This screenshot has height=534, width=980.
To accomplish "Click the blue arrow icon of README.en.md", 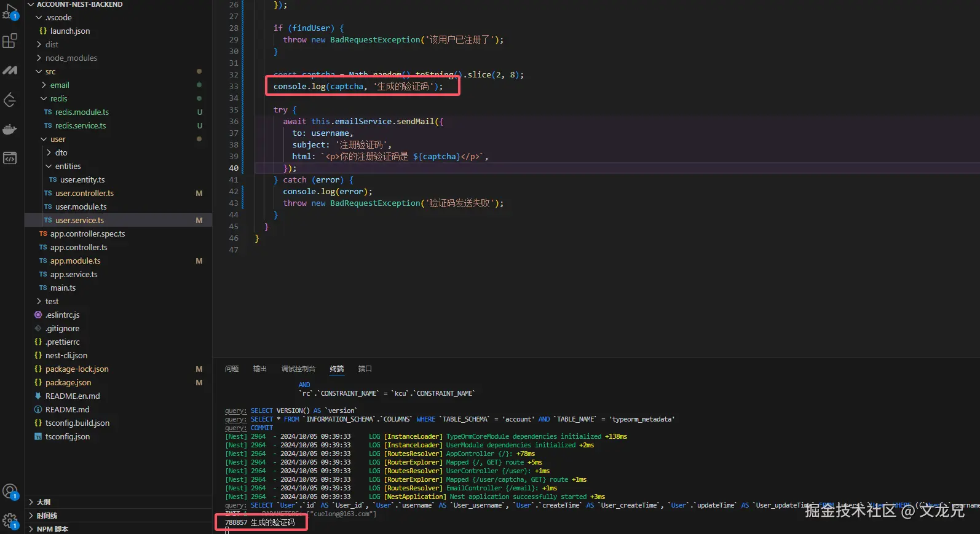I will pos(38,396).
